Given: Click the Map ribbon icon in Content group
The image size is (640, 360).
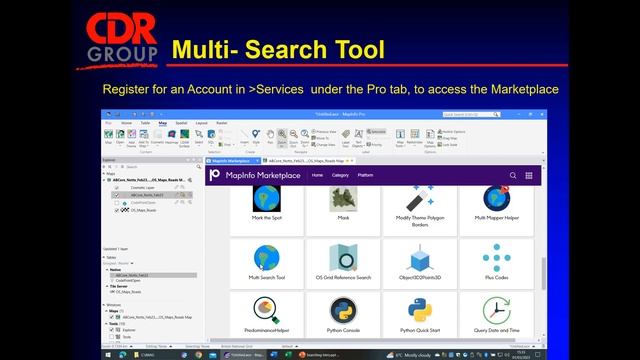Looking at the screenshot, I should (x=108, y=137).
